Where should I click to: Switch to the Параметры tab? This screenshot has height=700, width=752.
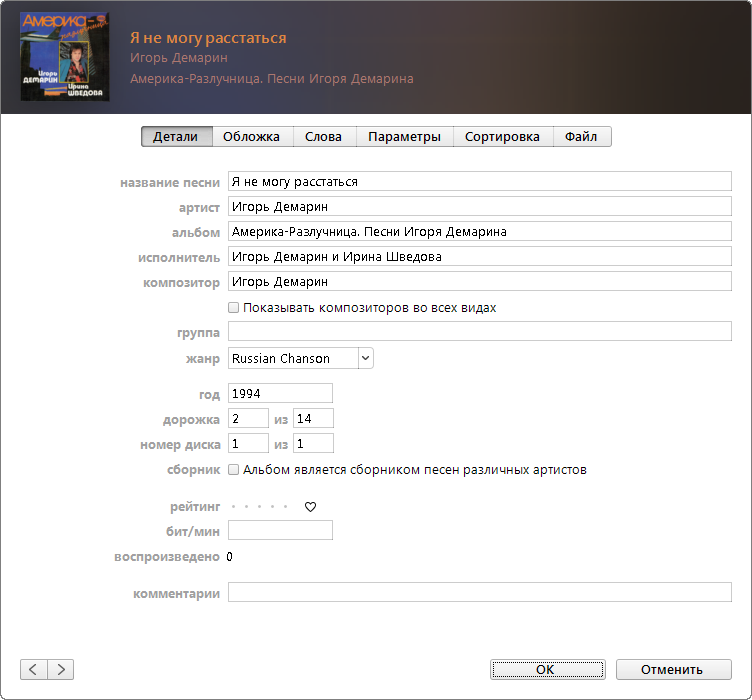click(x=404, y=137)
